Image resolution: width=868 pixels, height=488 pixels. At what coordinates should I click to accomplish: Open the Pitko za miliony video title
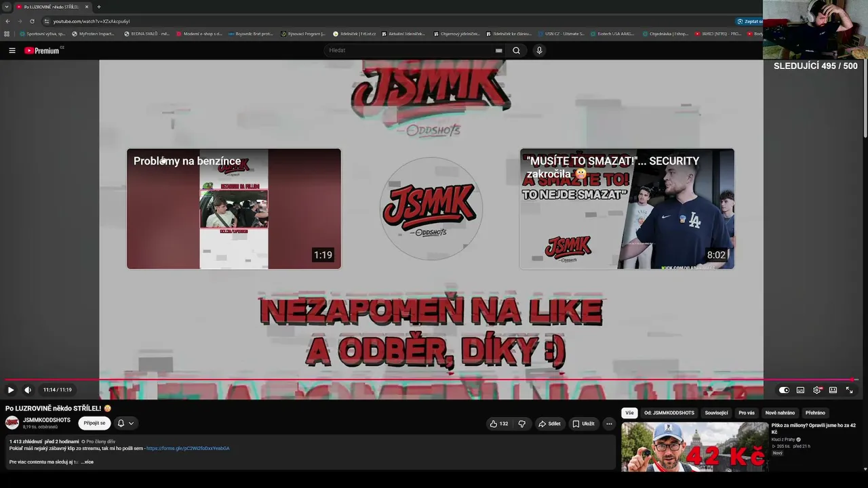[x=814, y=429]
